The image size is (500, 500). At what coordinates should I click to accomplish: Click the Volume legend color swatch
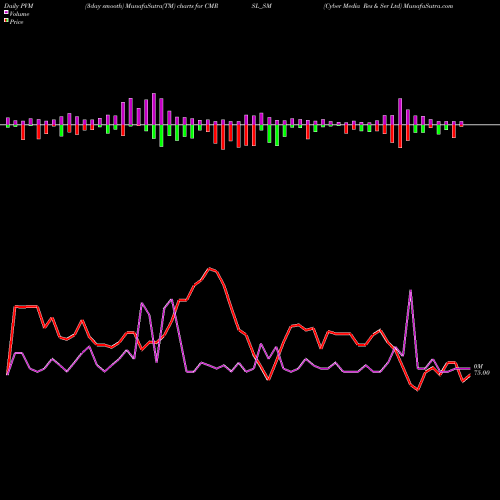(6, 12)
